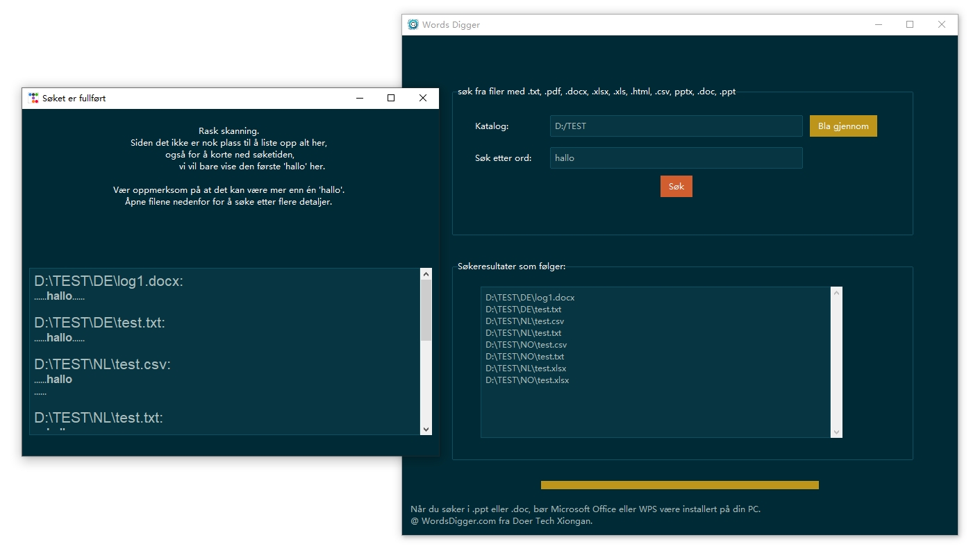Click the Bla gjennom button
980x560 pixels.
843,126
